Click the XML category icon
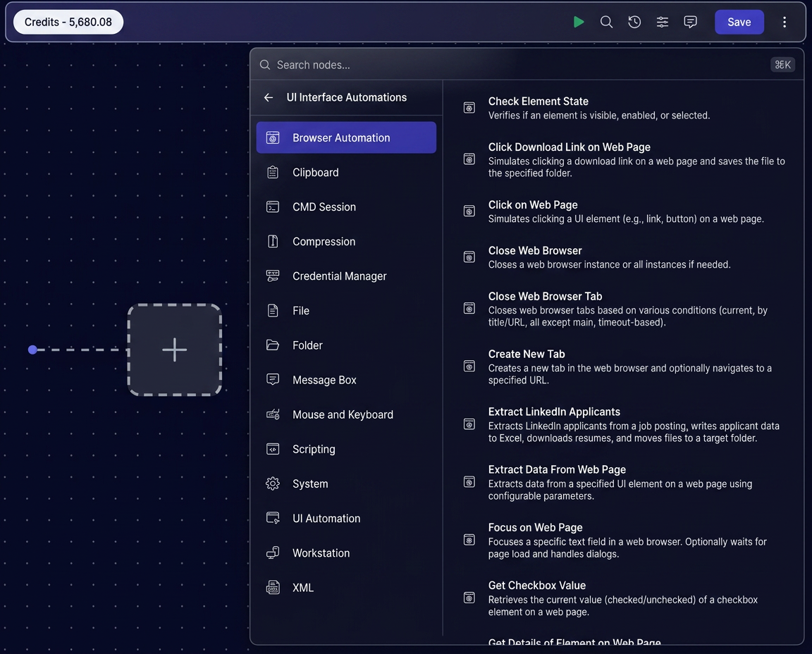The width and height of the screenshot is (812, 654). coord(273,588)
